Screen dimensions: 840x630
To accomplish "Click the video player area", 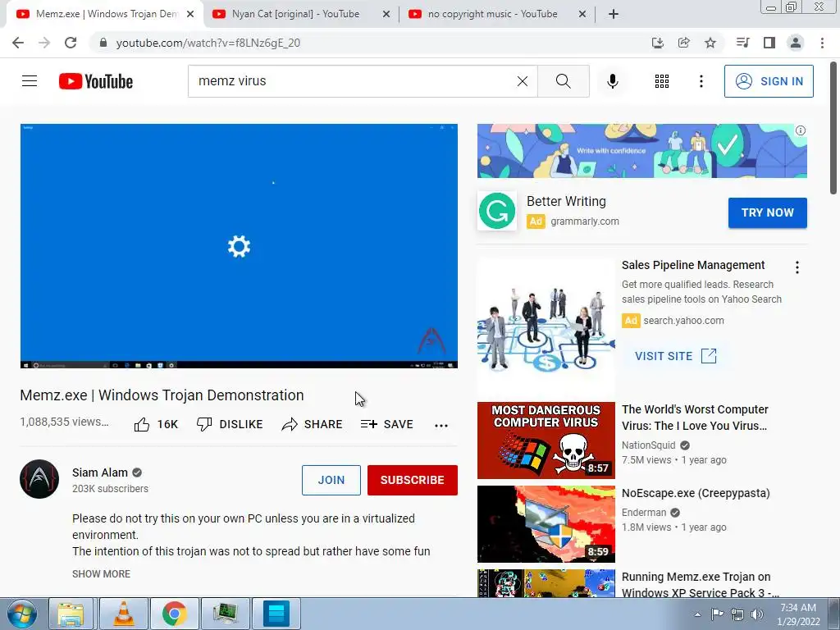I will tap(239, 246).
